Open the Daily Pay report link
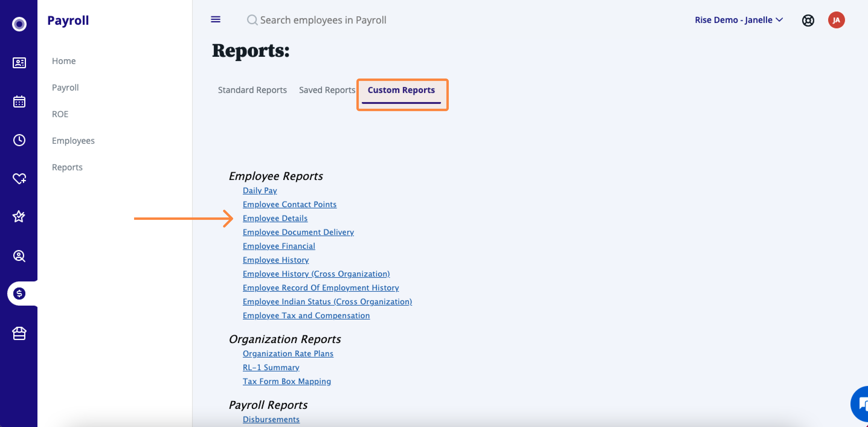868x427 pixels. tap(260, 191)
